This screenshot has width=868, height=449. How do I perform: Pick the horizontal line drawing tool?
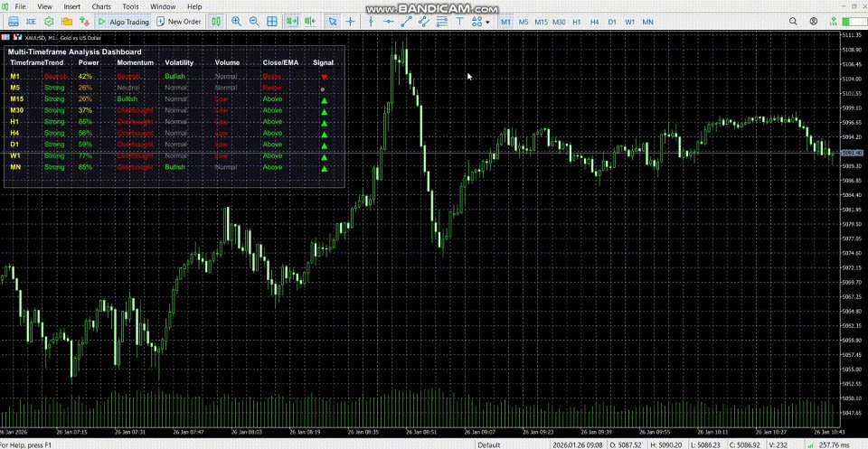coord(389,22)
